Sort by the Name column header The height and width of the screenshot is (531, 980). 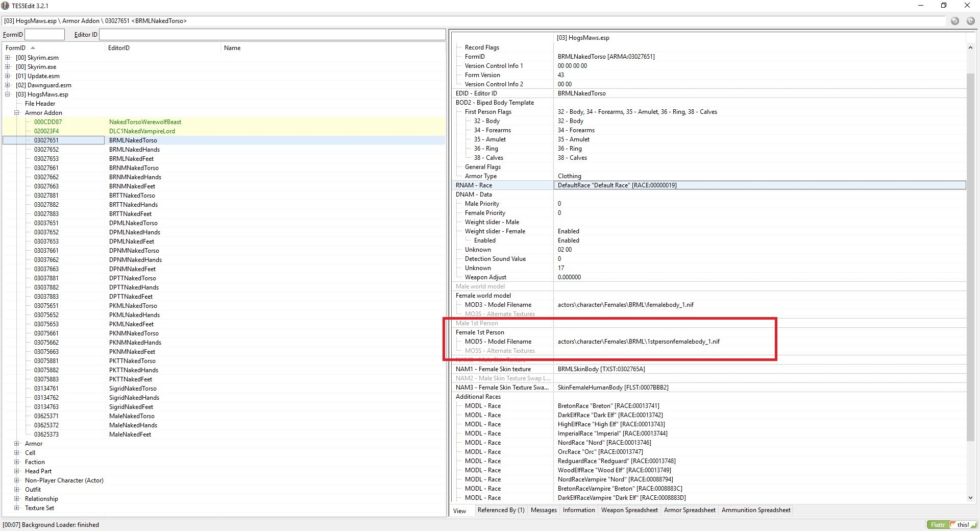pos(333,48)
